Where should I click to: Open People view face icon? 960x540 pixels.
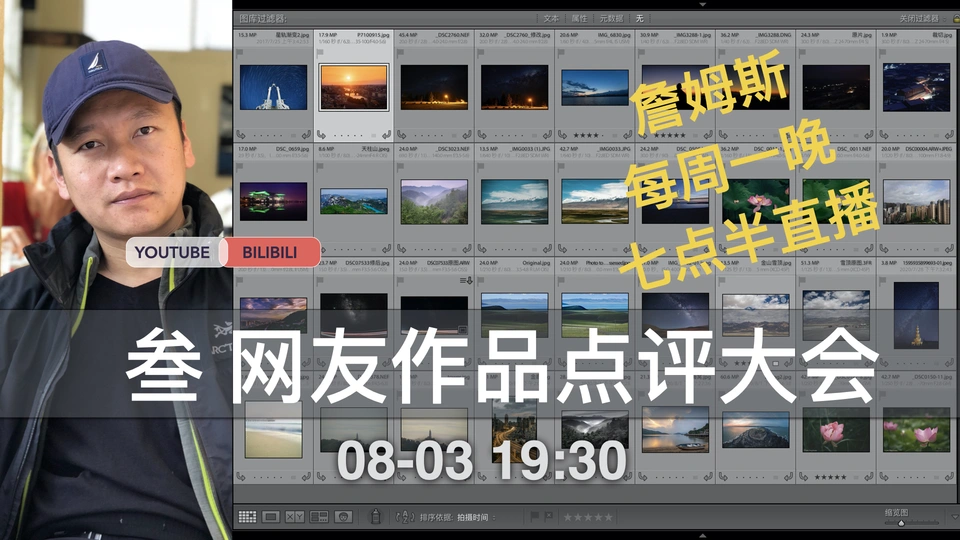tap(344, 517)
